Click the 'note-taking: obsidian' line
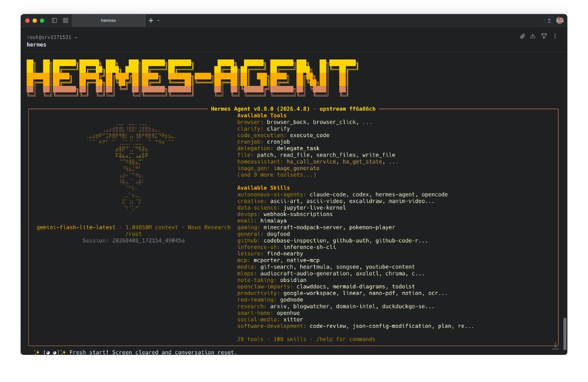 pyautogui.click(x=272, y=280)
